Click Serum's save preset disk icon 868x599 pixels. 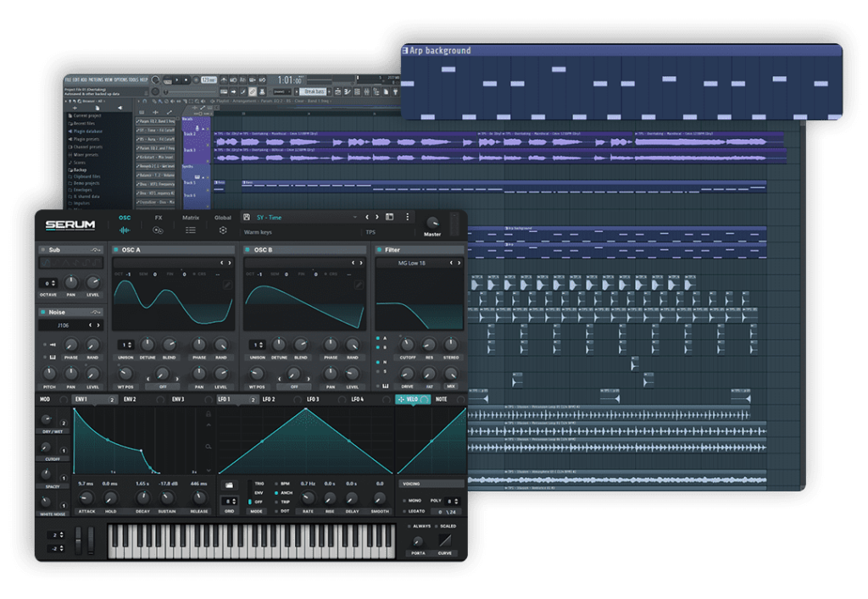tap(246, 218)
